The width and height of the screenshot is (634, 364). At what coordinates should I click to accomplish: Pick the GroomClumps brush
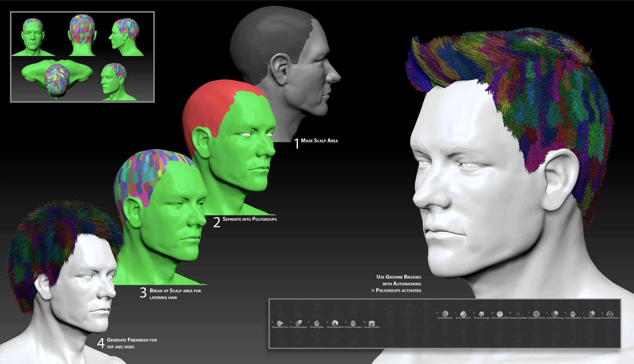tap(481, 314)
